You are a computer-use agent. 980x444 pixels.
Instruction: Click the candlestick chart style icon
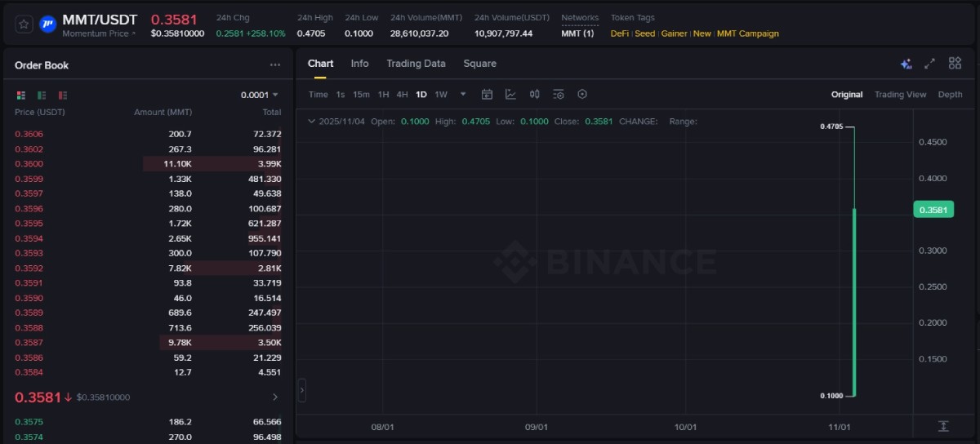pyautogui.click(x=534, y=95)
